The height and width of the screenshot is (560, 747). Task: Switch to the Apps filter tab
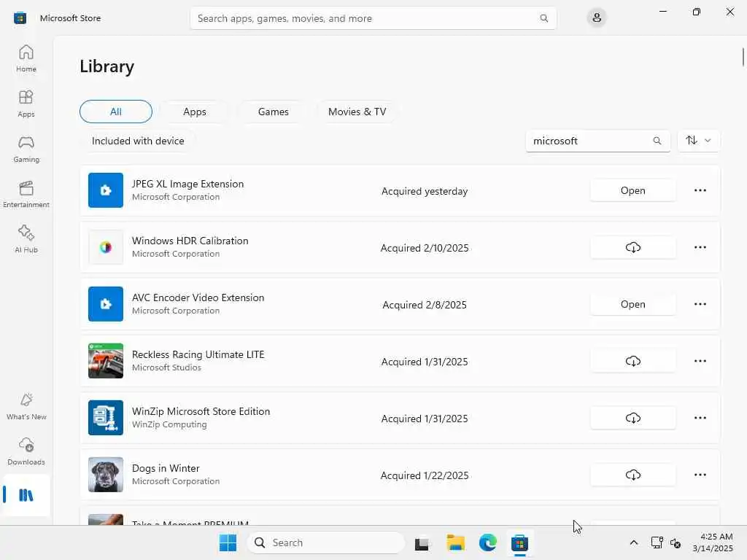click(x=194, y=112)
